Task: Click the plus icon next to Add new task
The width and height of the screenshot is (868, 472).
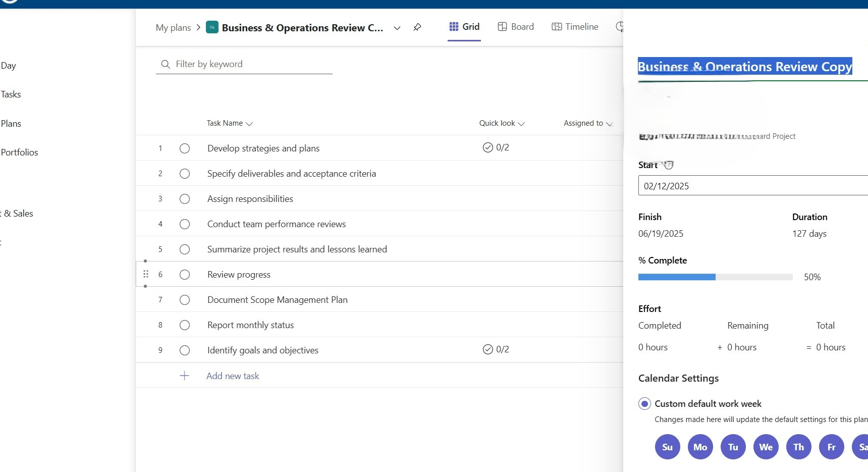Action: click(x=184, y=376)
